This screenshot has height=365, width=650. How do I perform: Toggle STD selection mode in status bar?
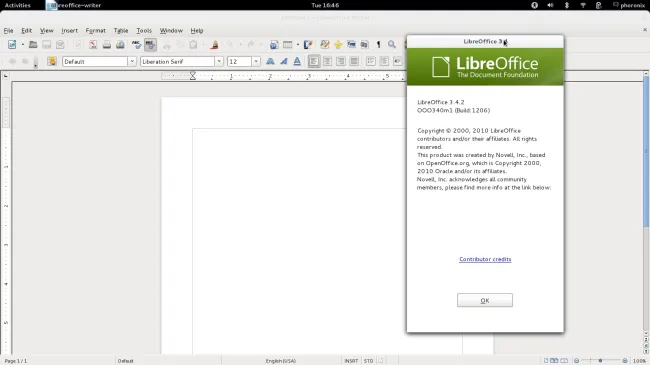point(368,361)
